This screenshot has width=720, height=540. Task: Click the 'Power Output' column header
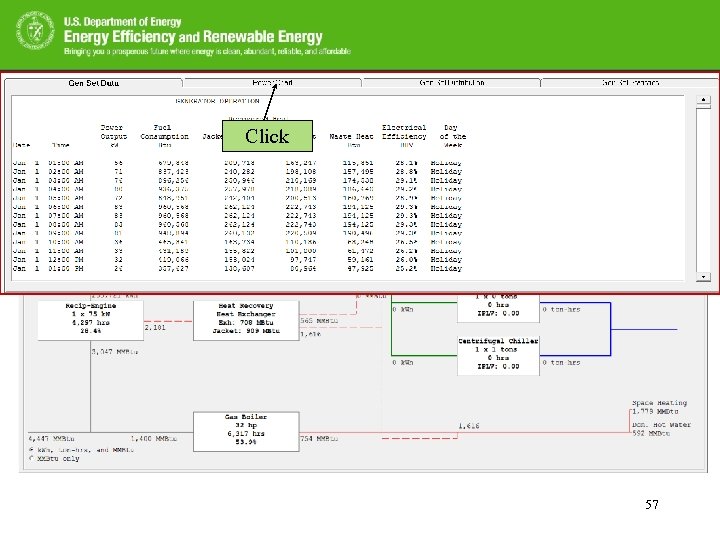pos(113,136)
